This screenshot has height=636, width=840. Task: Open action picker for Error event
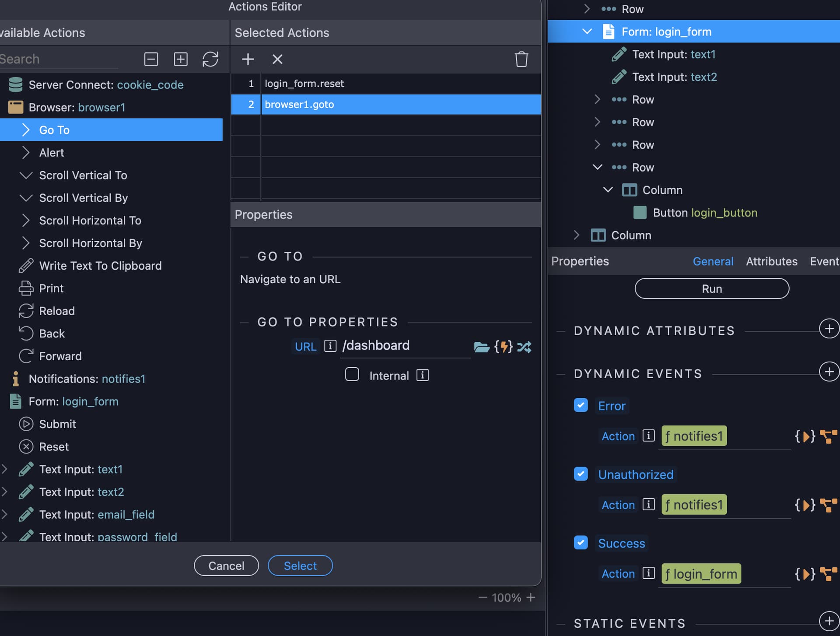pyautogui.click(x=805, y=436)
